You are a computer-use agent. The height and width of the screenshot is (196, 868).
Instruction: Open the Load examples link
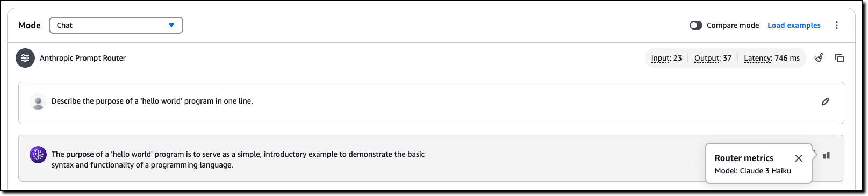pos(794,25)
